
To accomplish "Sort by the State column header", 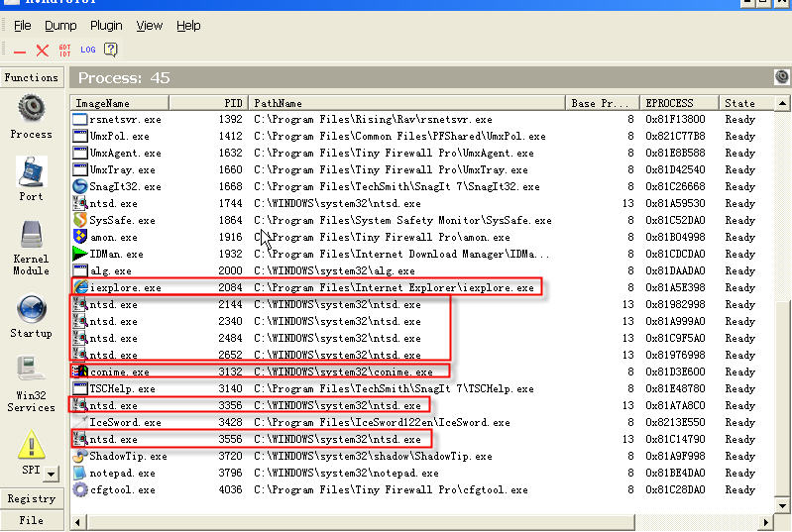I will [x=746, y=103].
